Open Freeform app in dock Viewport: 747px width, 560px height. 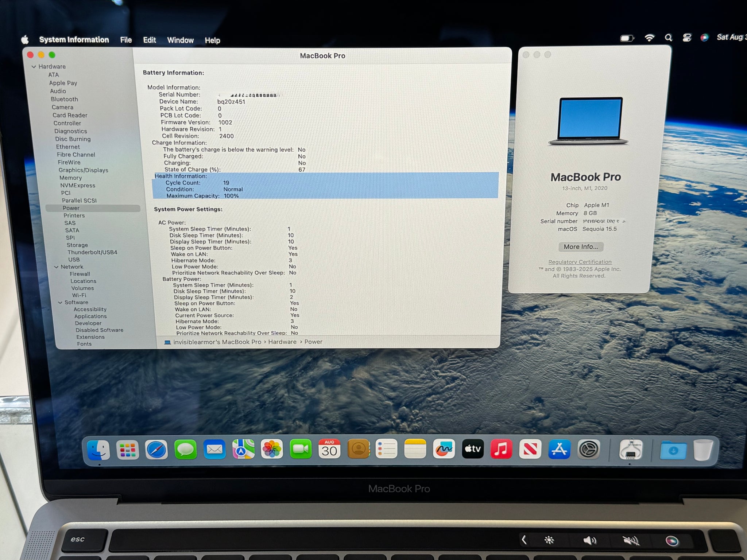[x=444, y=449]
